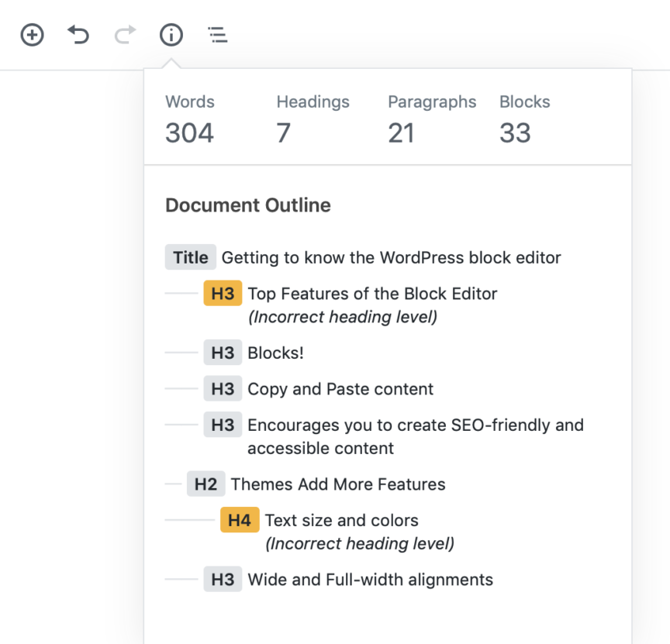Click the H2 badge for Themes
Image resolution: width=670 pixels, height=644 pixels.
[x=206, y=484]
